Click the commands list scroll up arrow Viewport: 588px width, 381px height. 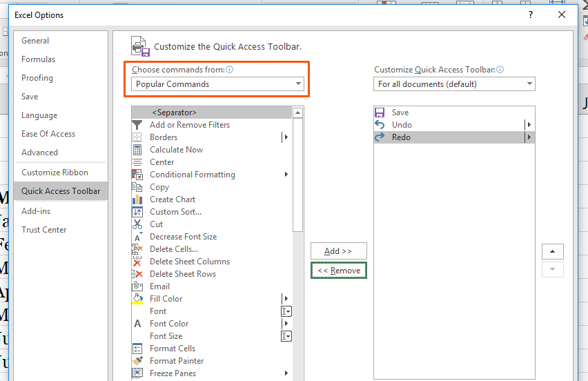point(297,113)
